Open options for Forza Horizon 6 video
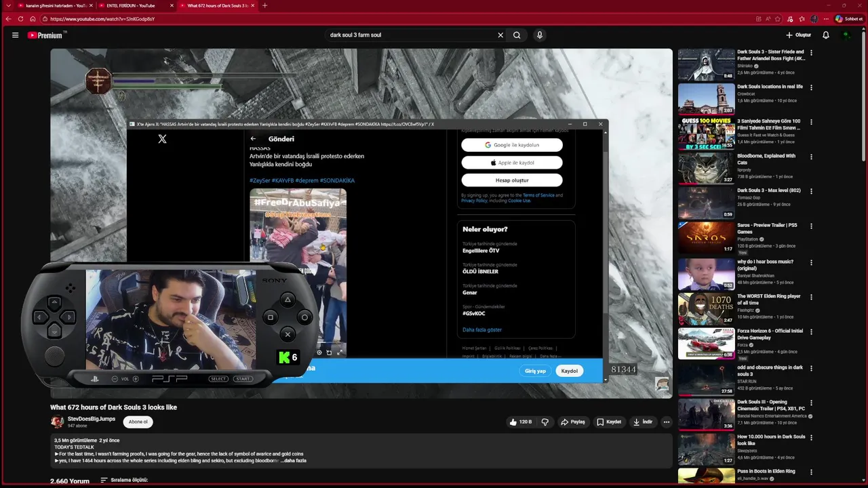Screen dimensions: 868x488 811,331
